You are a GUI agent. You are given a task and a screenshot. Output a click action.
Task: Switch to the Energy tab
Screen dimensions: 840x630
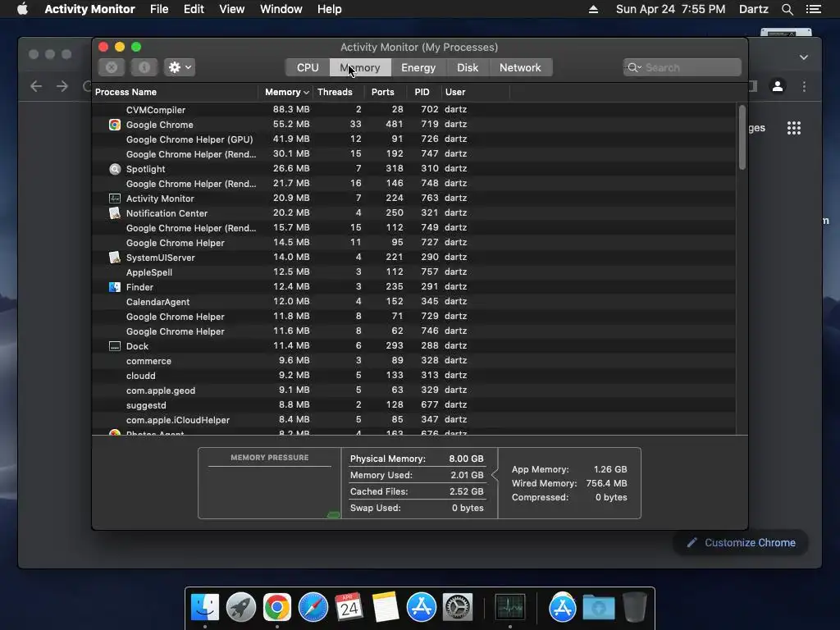pos(418,67)
